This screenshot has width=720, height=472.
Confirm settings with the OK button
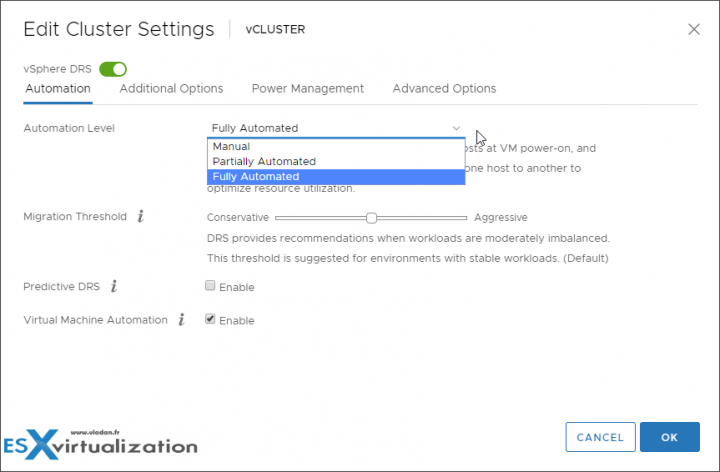(x=669, y=437)
